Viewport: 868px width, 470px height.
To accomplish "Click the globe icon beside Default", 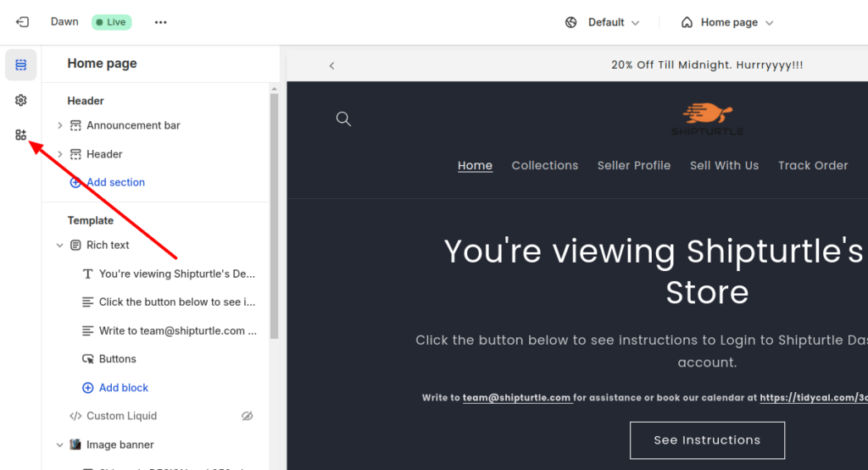I will [570, 22].
